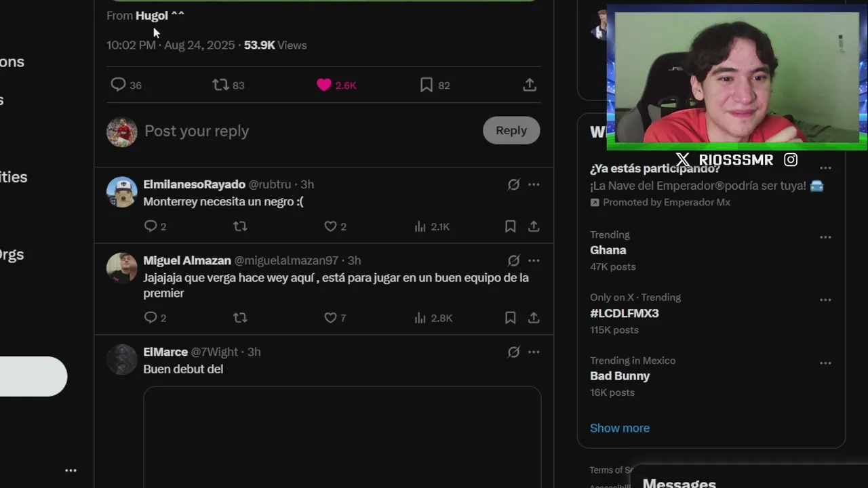Open more options for Bad Bunny trend
Screen dimensions: 868x488
point(825,363)
